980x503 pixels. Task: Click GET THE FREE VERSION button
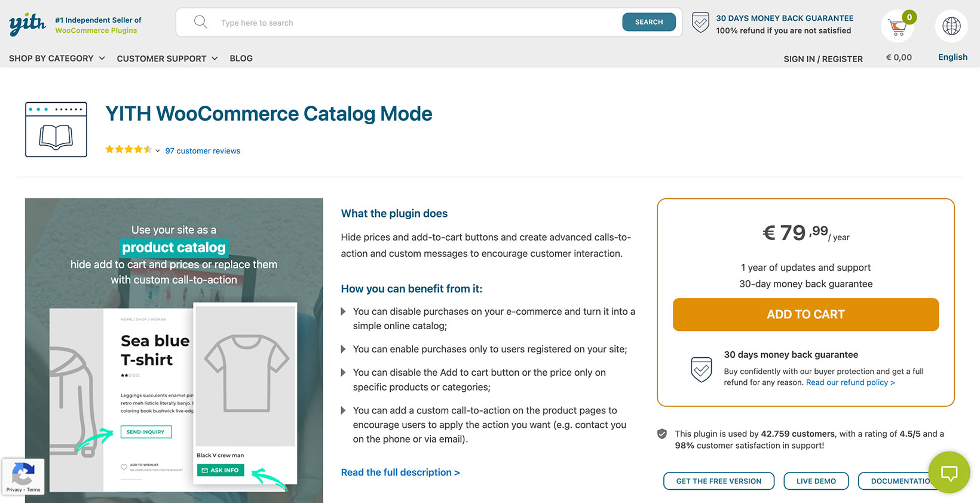point(718,481)
